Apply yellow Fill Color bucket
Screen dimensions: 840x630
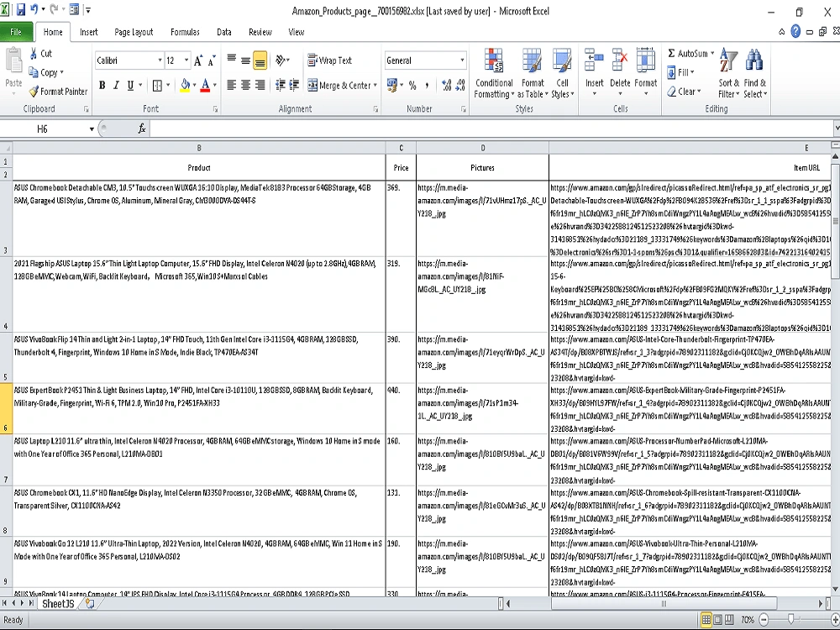(186, 85)
